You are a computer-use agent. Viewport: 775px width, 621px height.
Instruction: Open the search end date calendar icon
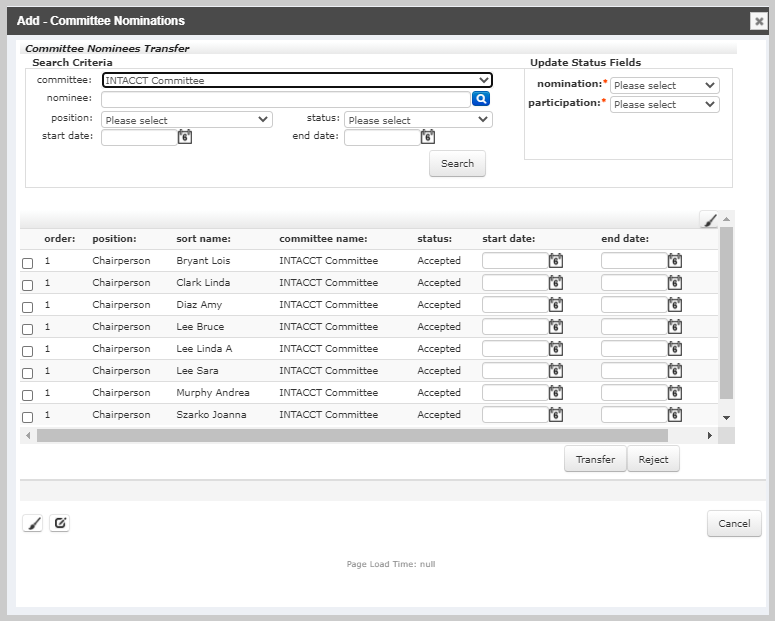(x=428, y=137)
